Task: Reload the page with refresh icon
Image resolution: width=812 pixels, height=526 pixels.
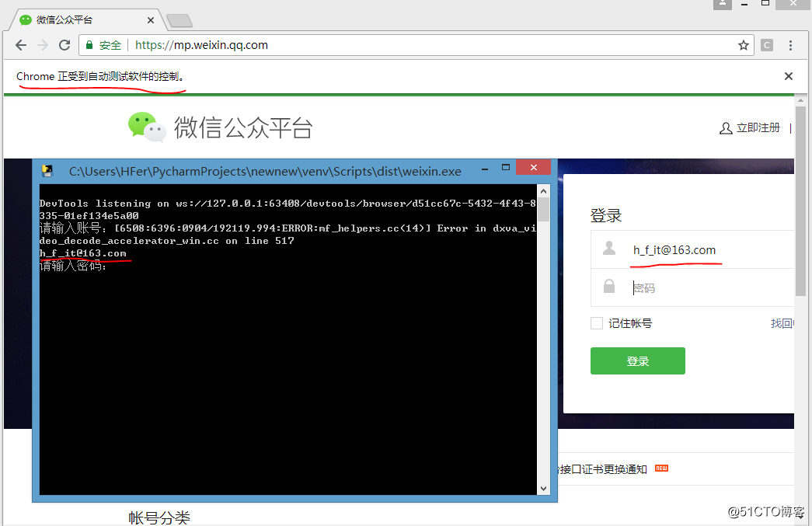Action: (64, 45)
